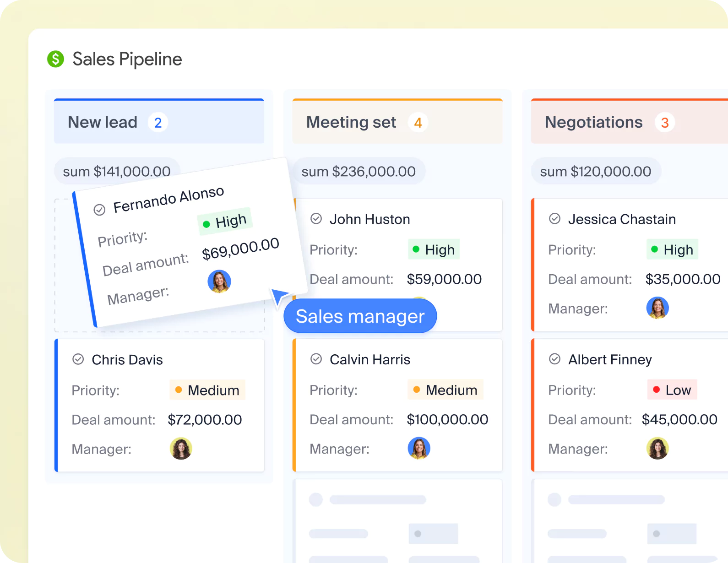Screen dimensions: 728x563
Task: Select the Meeting set column header
Action: [351, 123]
